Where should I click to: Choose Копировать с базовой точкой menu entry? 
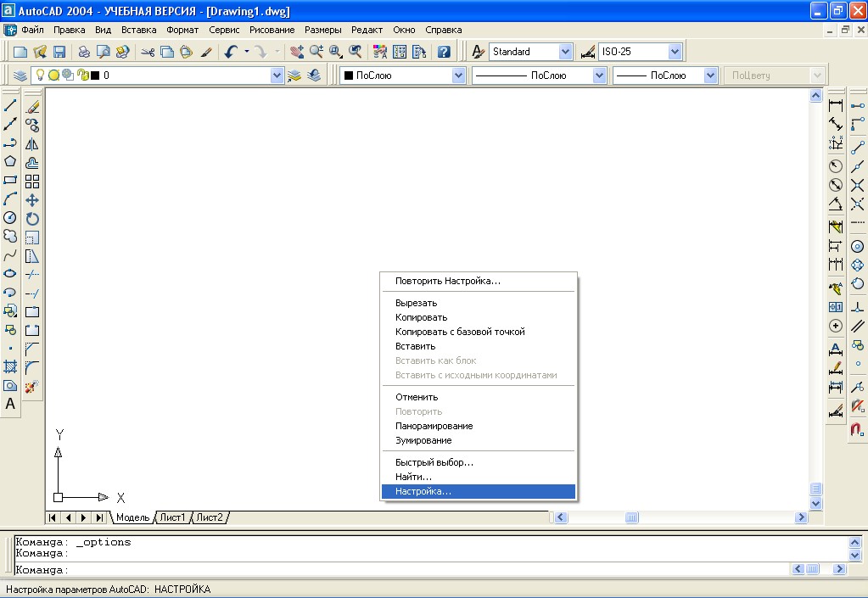pos(479,332)
